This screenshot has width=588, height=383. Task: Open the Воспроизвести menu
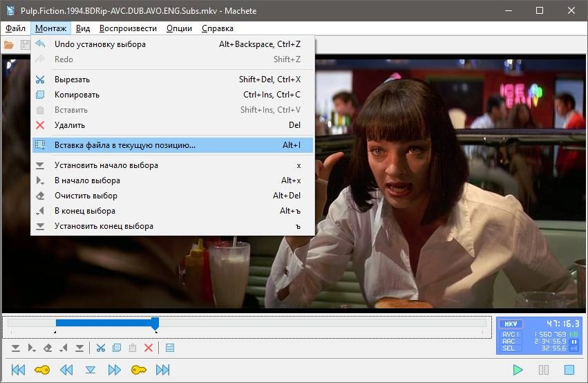click(x=128, y=28)
